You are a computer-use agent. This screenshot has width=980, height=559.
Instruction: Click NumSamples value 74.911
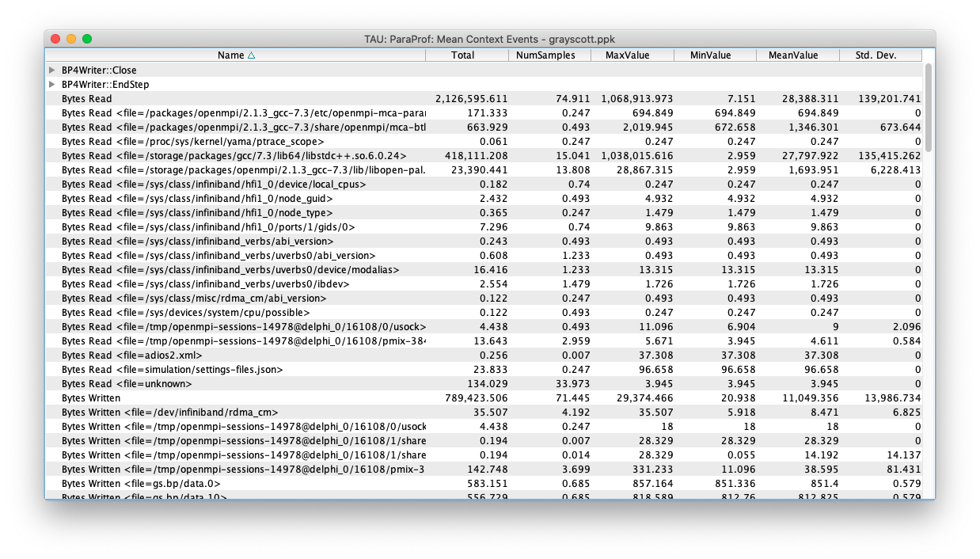point(574,99)
